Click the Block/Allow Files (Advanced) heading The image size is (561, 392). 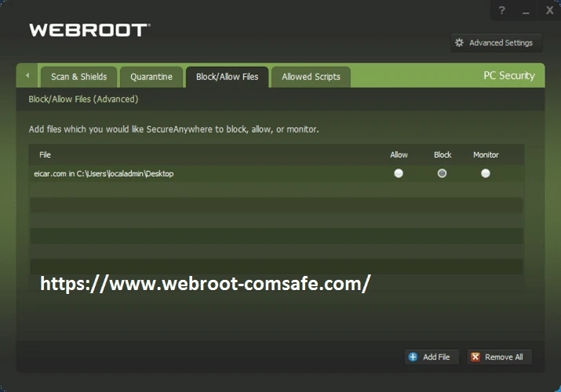pyautogui.click(x=83, y=99)
